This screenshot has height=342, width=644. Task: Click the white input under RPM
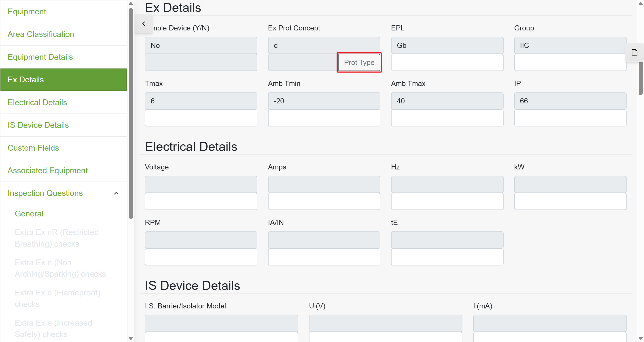coord(201,257)
